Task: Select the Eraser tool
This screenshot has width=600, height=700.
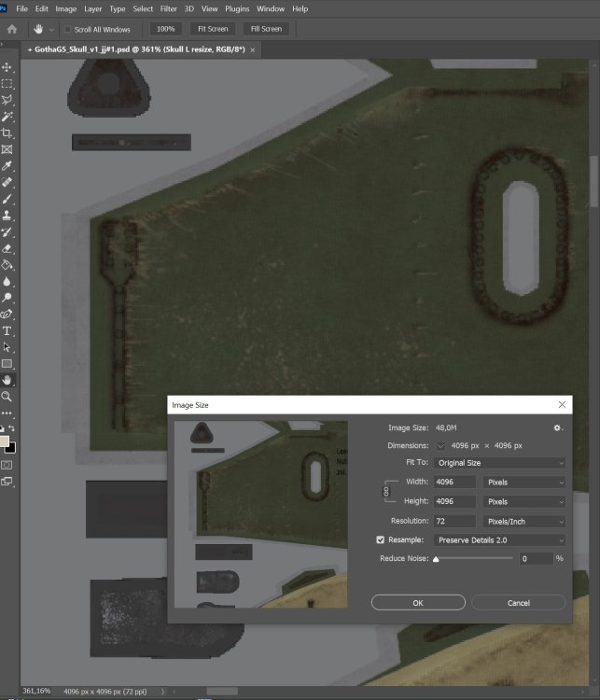Action: 7,249
